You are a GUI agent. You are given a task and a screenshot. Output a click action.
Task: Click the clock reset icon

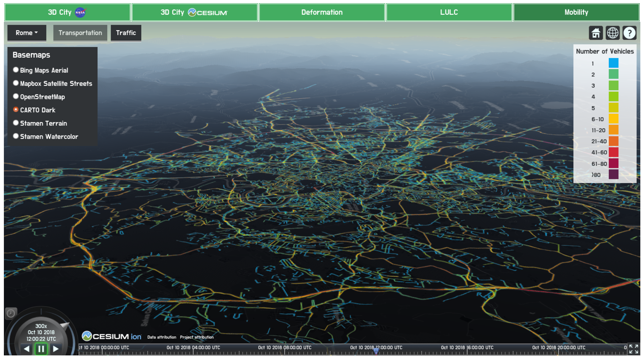(11, 313)
